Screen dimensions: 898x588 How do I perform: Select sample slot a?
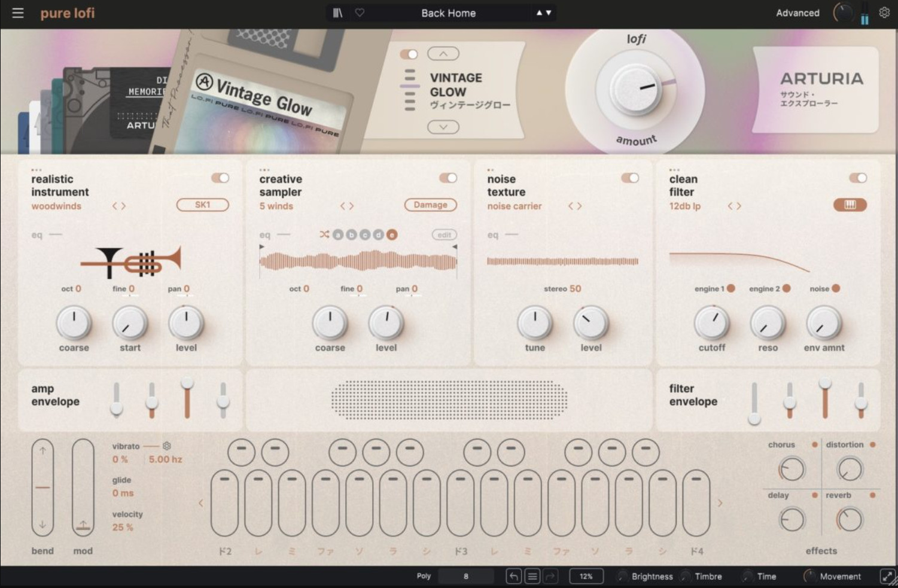pyautogui.click(x=338, y=235)
